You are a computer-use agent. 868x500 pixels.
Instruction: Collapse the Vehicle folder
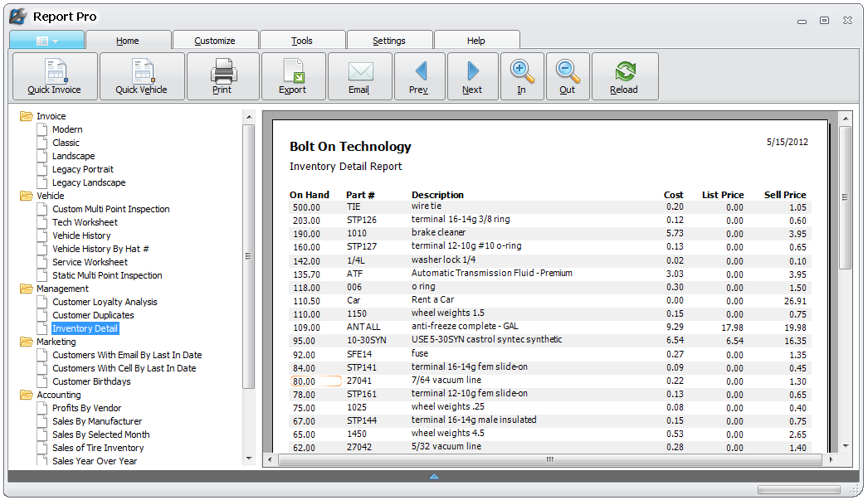[x=26, y=196]
